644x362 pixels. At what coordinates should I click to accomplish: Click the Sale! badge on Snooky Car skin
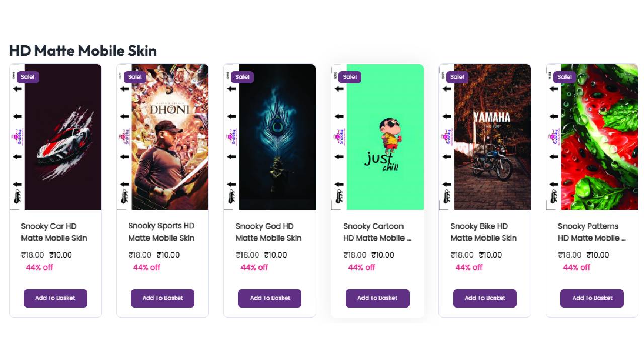pos(28,77)
